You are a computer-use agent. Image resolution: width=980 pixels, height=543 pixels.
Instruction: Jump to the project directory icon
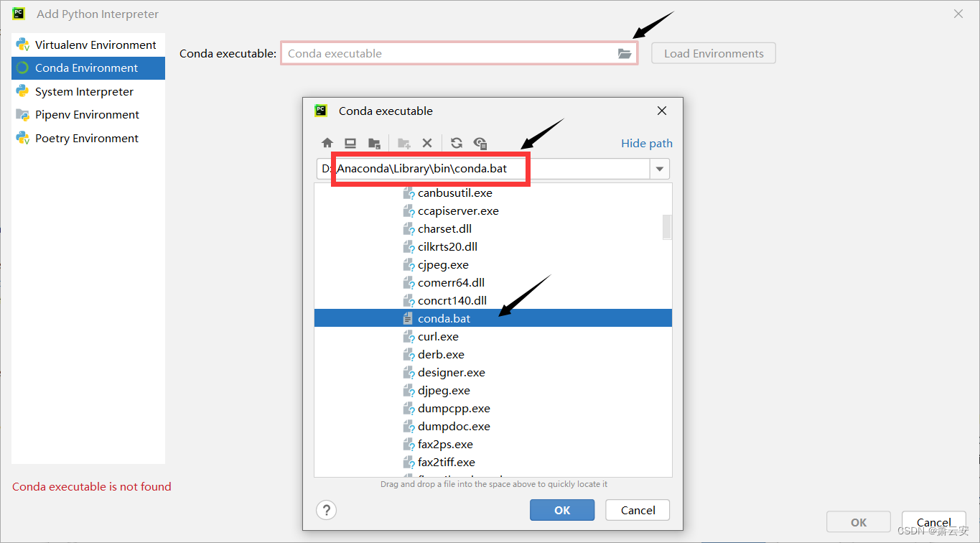[x=374, y=143]
